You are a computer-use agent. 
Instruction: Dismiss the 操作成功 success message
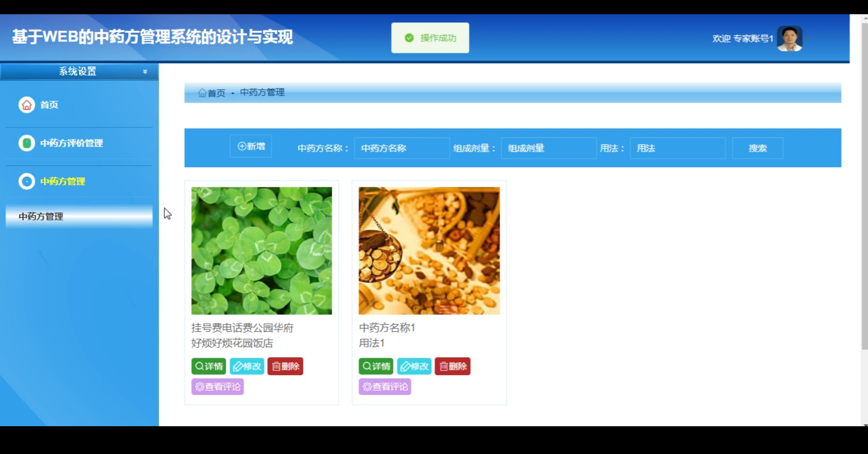tap(430, 38)
